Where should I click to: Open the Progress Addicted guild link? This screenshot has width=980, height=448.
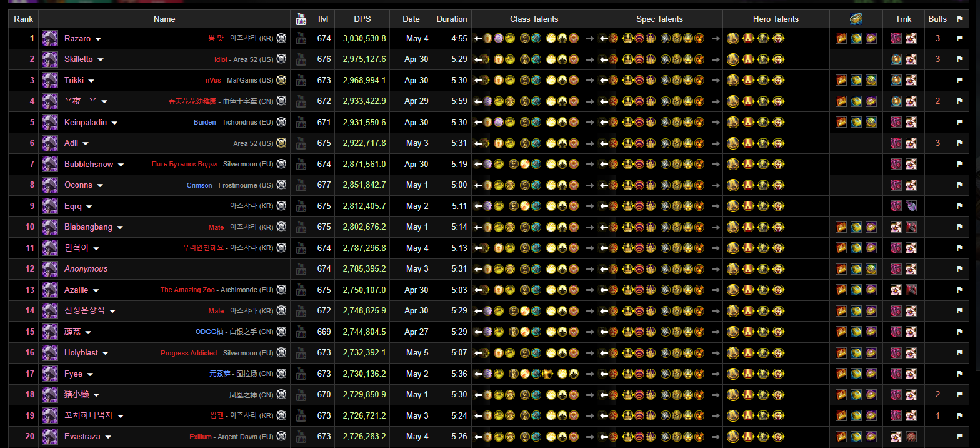(x=189, y=353)
